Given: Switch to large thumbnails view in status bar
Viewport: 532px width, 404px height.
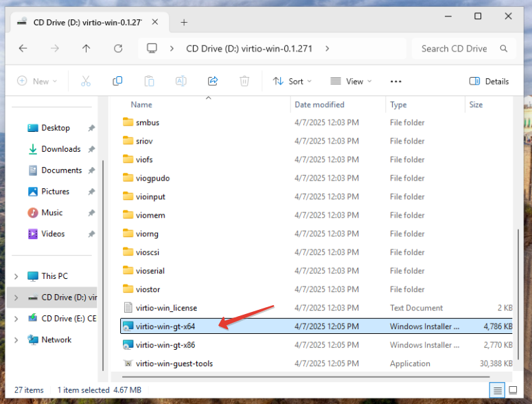Looking at the screenshot, I should 513,390.
